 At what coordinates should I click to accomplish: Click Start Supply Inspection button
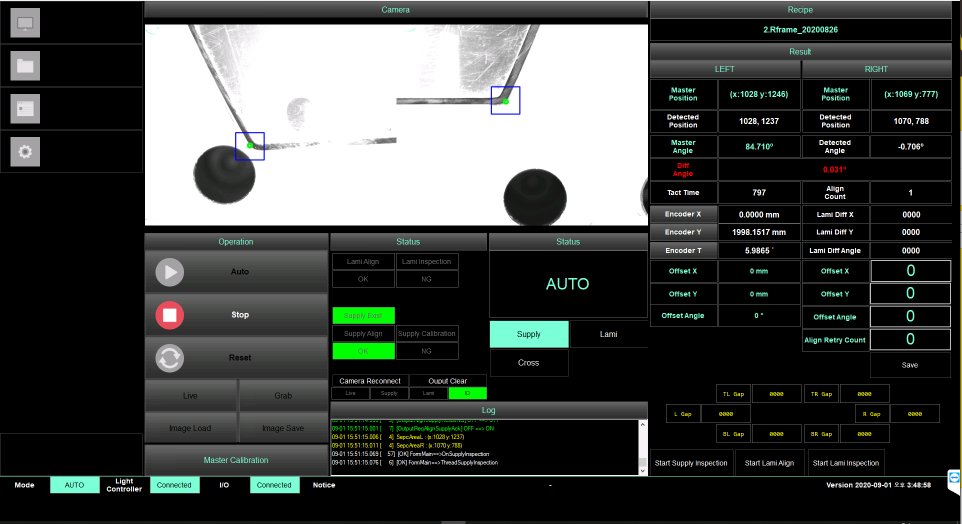pyautogui.click(x=691, y=463)
